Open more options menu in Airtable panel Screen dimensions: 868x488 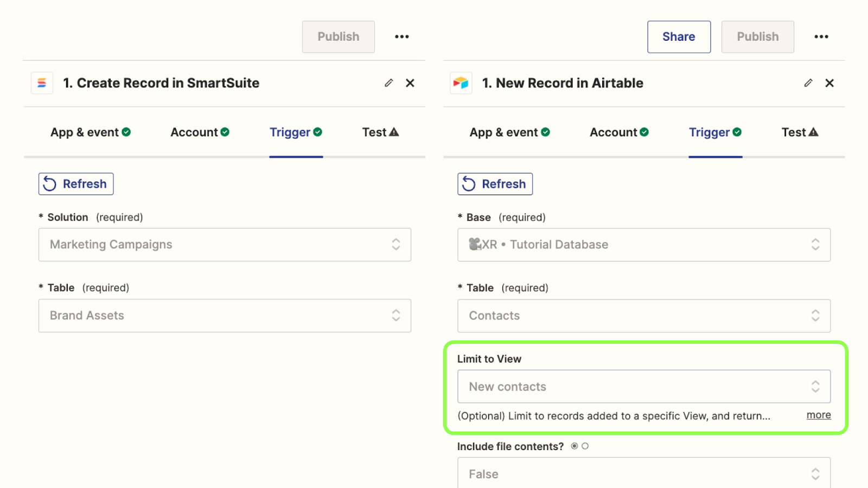[821, 37]
